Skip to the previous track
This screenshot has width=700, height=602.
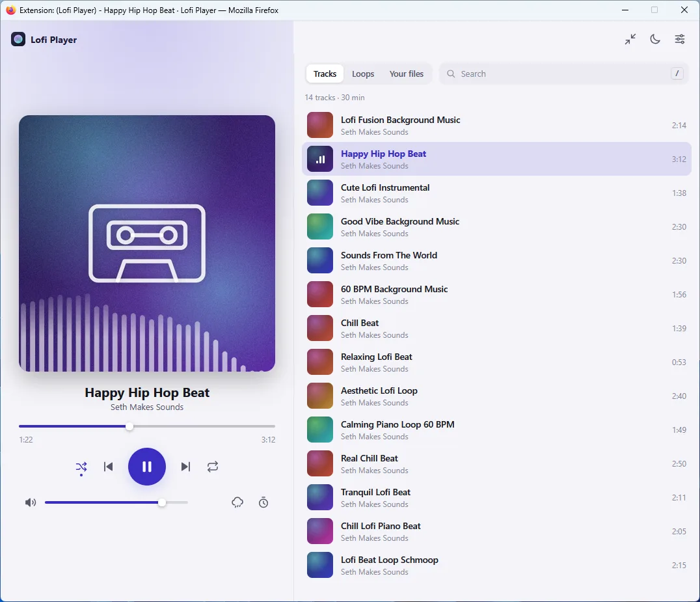point(108,467)
